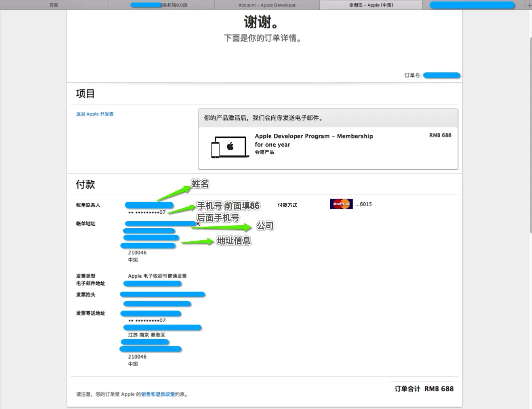Switch to Account - Apple Developer tab
532x409 pixels.
(267, 5)
